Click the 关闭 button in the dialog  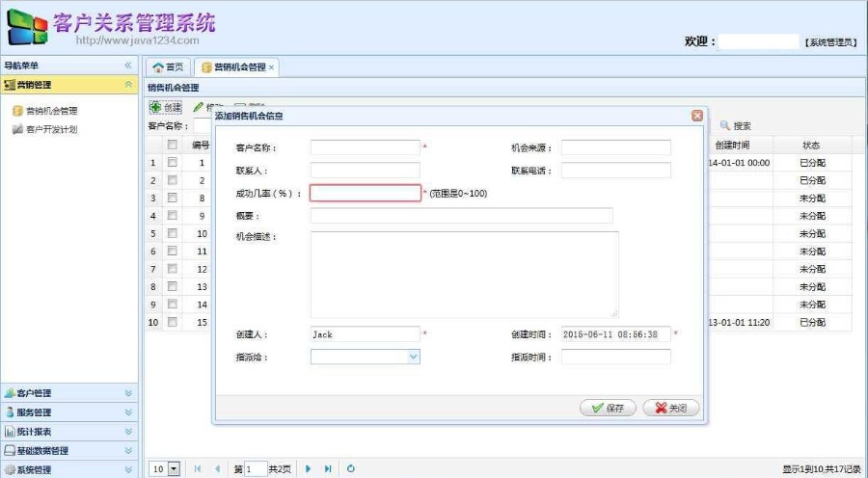(x=670, y=408)
